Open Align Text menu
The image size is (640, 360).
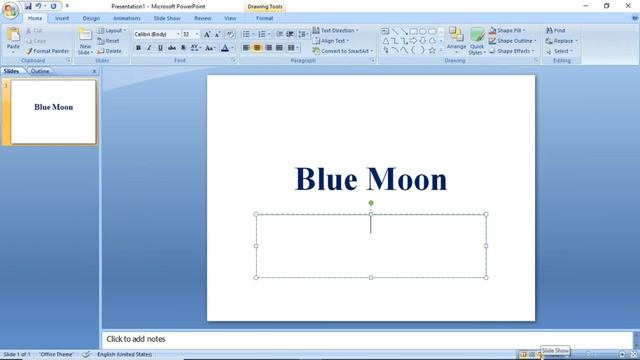(x=331, y=41)
